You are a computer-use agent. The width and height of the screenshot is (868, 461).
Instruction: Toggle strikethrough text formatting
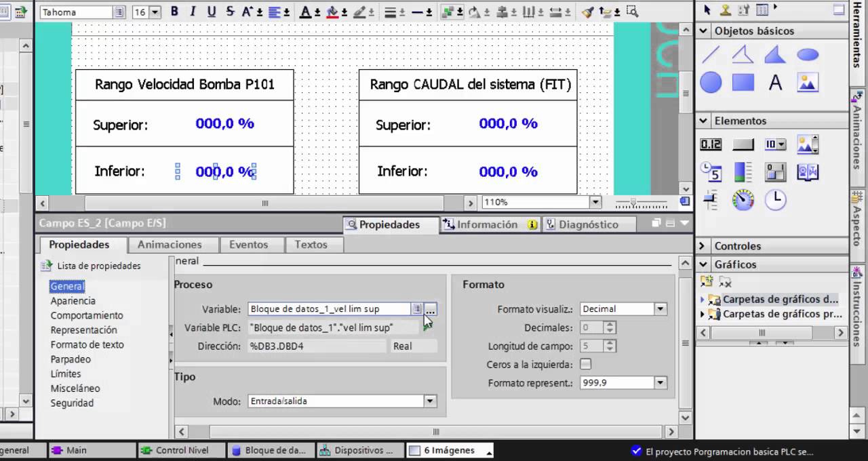[230, 12]
